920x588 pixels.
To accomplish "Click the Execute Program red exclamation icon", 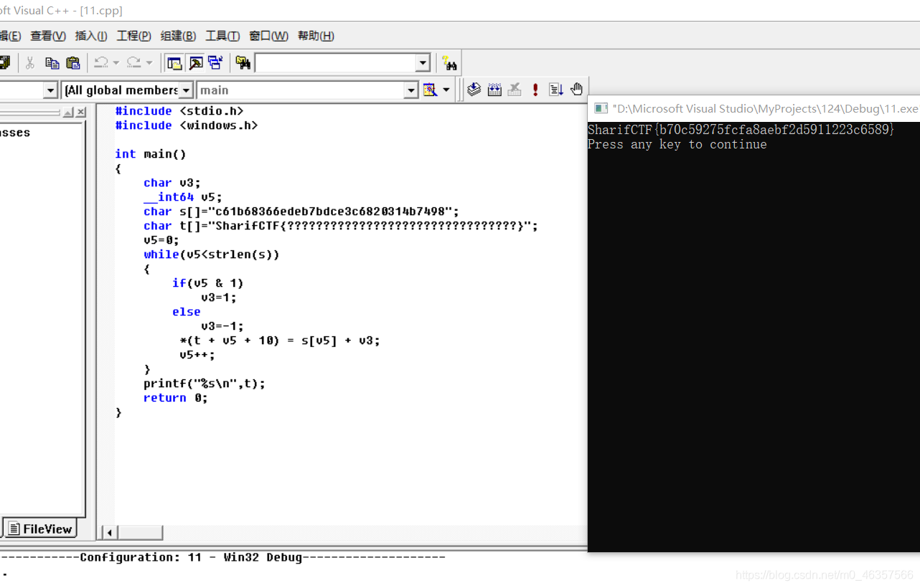I will pos(535,90).
